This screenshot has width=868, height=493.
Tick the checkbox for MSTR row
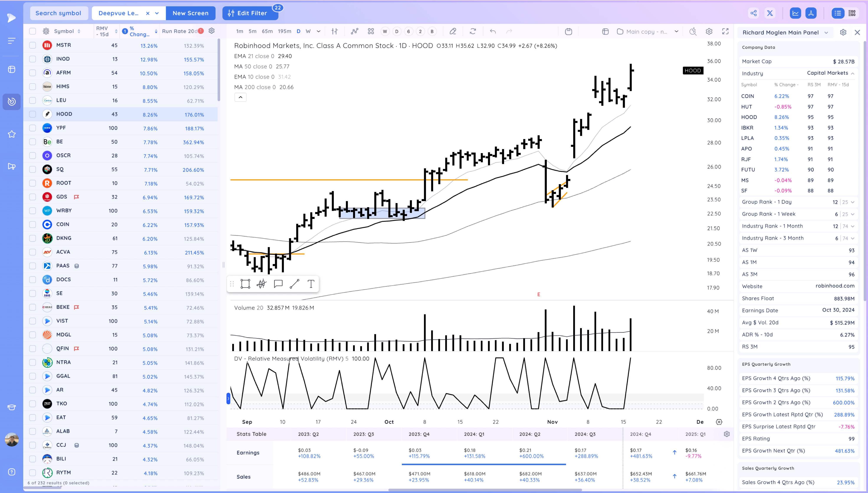[x=33, y=45]
